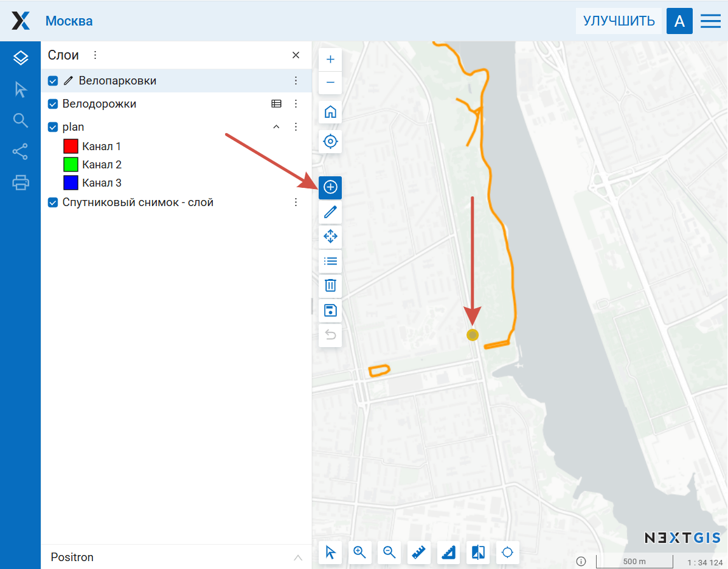Click the home initial extent button

coord(330,112)
